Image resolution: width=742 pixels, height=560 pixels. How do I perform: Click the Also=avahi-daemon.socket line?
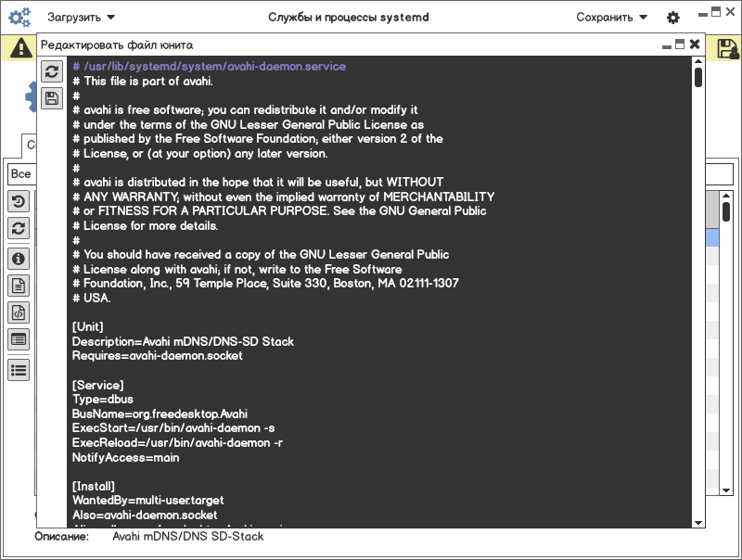[145, 515]
